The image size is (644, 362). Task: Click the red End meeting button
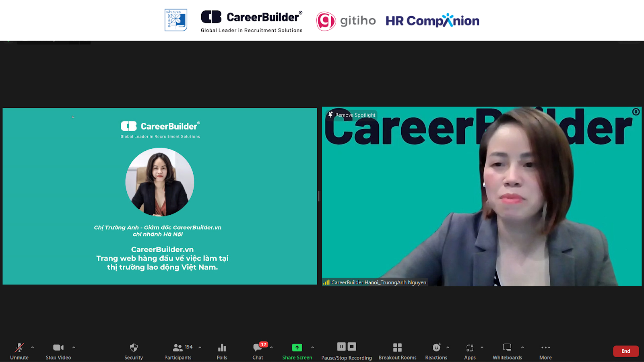click(x=626, y=351)
